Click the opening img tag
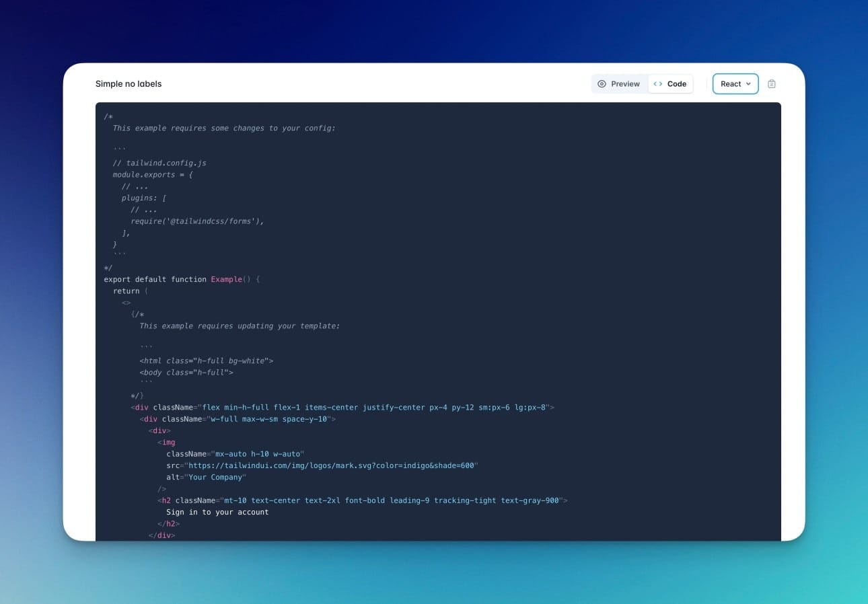 point(166,443)
